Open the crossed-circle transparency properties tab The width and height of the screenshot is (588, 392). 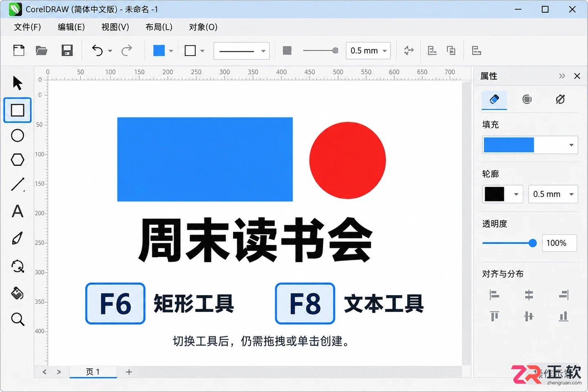click(560, 99)
